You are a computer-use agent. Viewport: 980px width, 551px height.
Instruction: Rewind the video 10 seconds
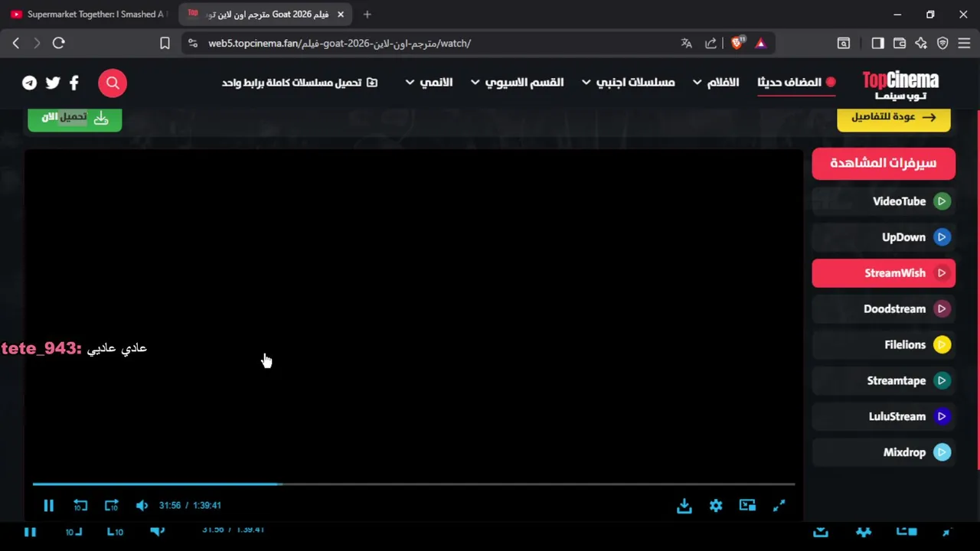(x=80, y=505)
